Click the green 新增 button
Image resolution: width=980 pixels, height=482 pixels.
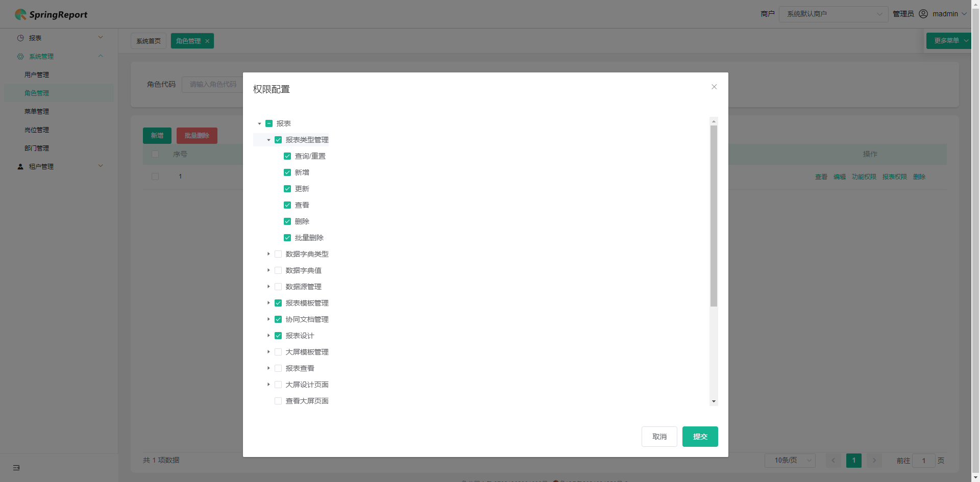tap(157, 136)
